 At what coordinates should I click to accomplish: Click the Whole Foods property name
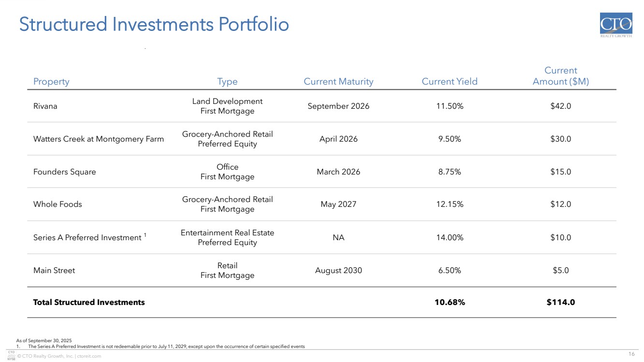(x=57, y=204)
